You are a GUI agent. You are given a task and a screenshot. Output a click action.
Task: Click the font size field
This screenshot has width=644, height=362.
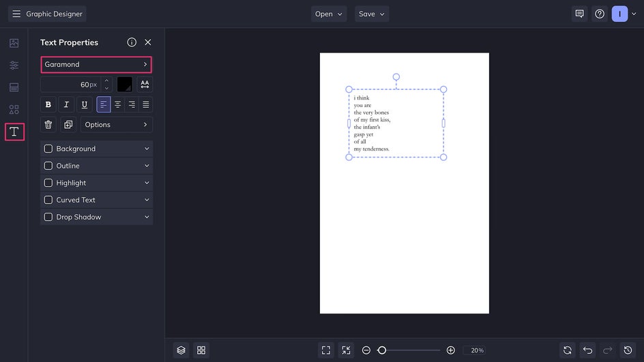70,85
